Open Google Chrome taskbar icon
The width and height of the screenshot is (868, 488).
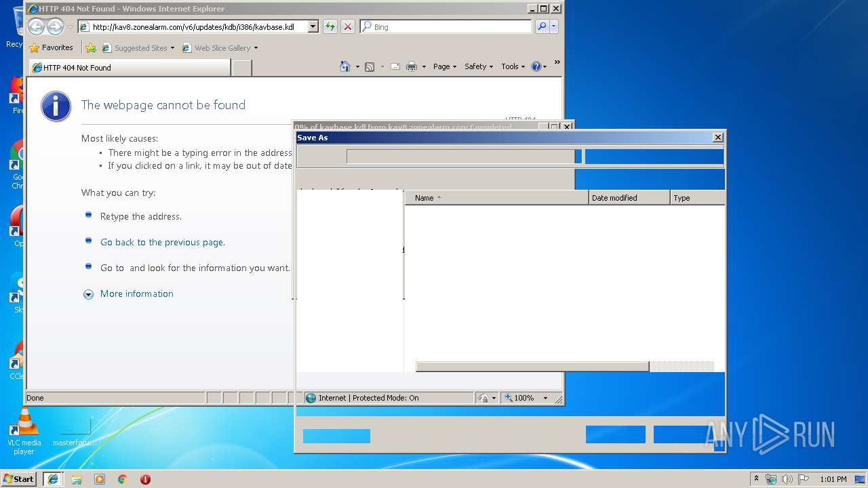tap(122, 479)
